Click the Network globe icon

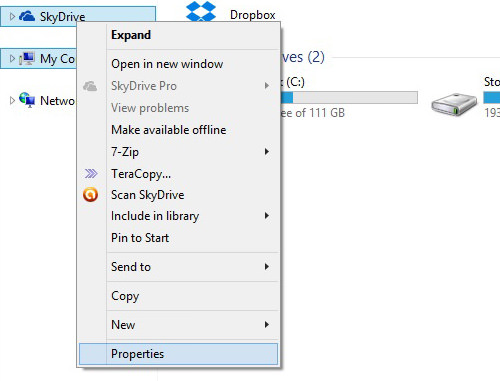27,100
